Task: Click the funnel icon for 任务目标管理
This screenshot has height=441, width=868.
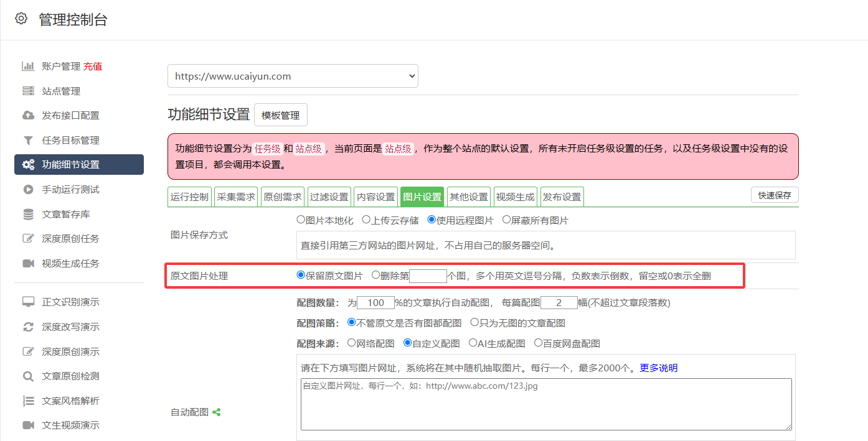Action: (28, 141)
